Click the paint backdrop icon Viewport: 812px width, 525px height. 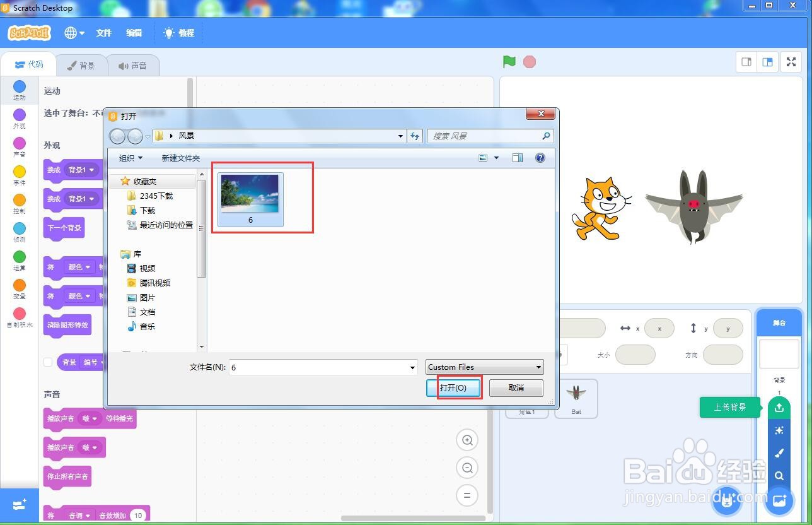click(x=779, y=453)
